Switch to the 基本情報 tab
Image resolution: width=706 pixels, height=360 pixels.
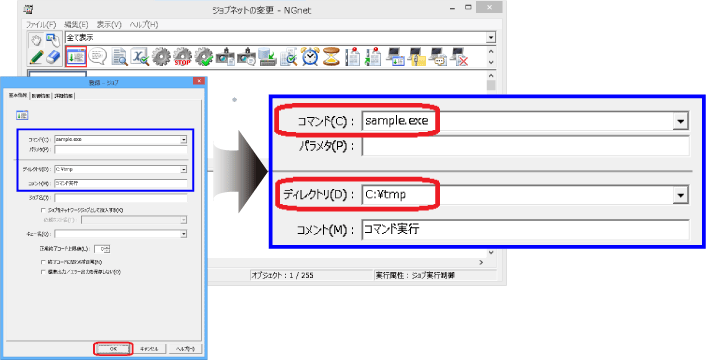pyautogui.click(x=18, y=96)
